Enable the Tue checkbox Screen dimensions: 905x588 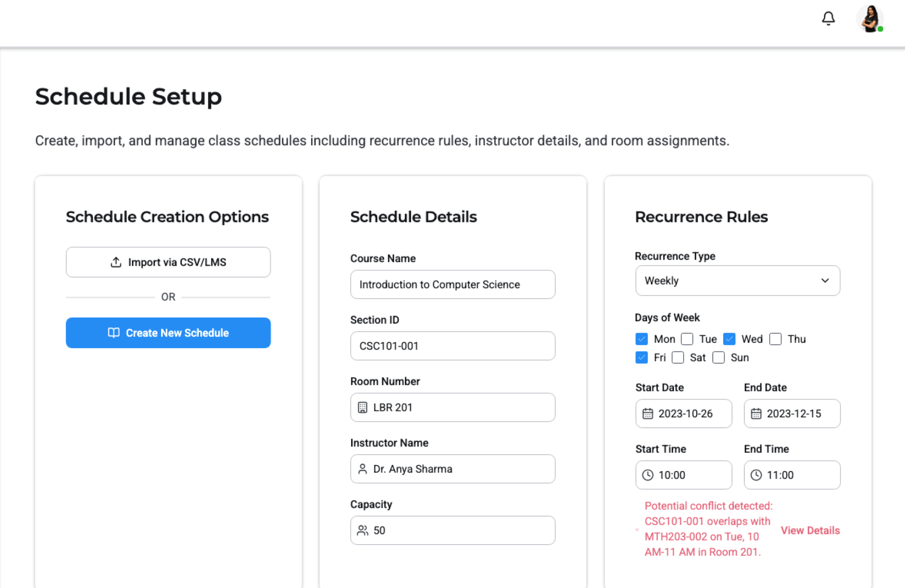[x=687, y=339]
